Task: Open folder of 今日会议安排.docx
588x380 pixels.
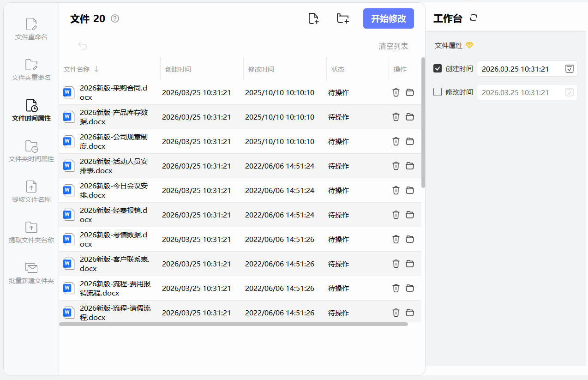Action: pyautogui.click(x=410, y=190)
